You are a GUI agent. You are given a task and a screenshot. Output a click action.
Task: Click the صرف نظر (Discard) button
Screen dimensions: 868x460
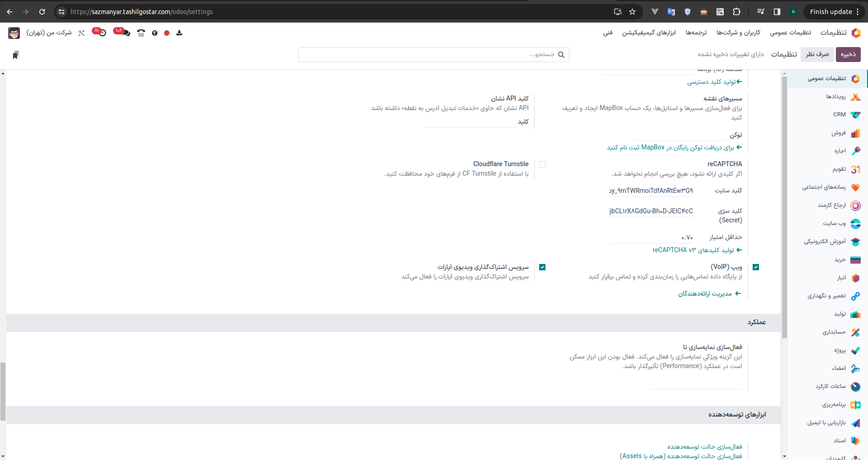pos(817,54)
